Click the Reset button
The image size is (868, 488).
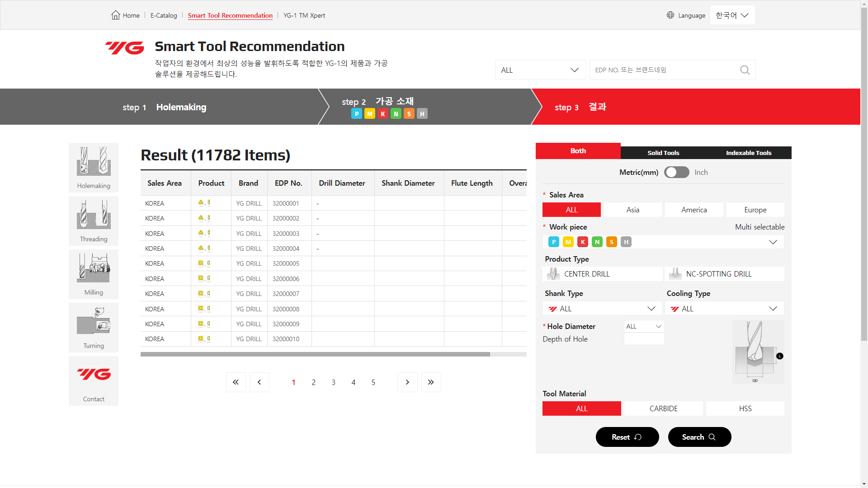pos(627,437)
